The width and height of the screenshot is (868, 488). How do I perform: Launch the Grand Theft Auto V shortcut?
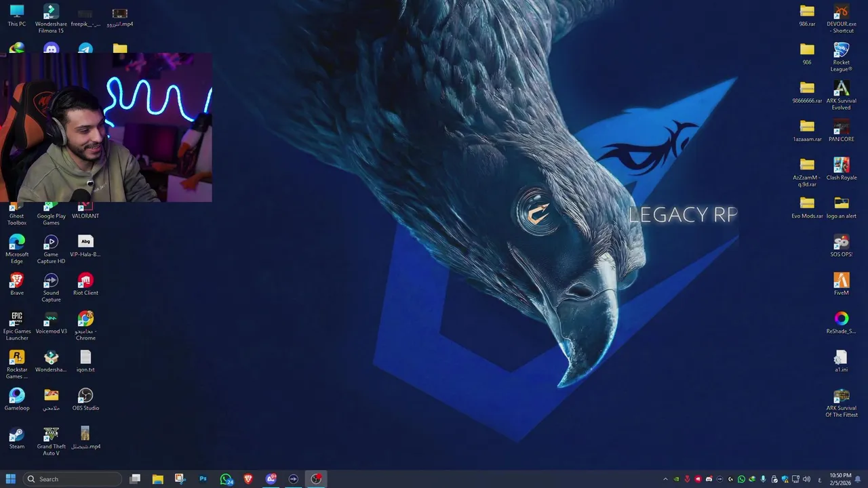coord(51,441)
